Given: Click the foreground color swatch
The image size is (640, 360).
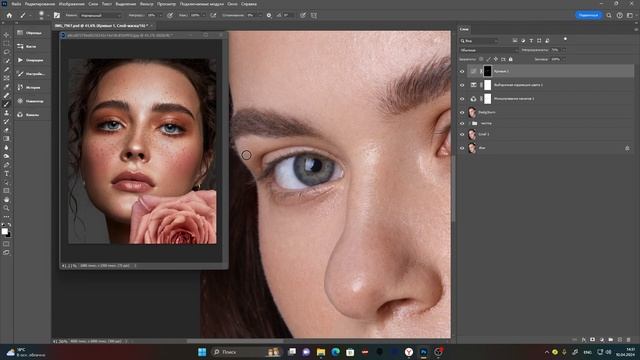Looking at the screenshot, I should click(x=4, y=231).
